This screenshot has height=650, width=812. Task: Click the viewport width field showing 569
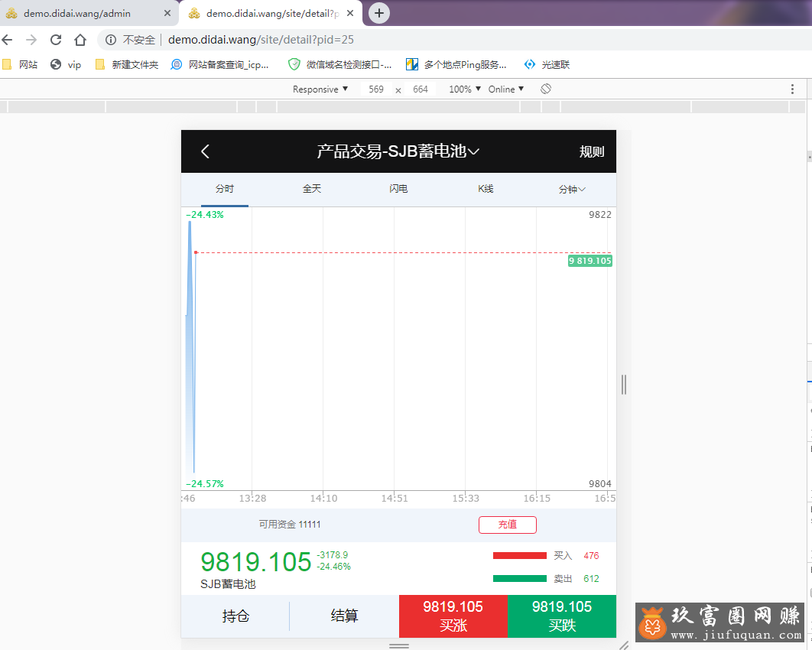pos(376,89)
